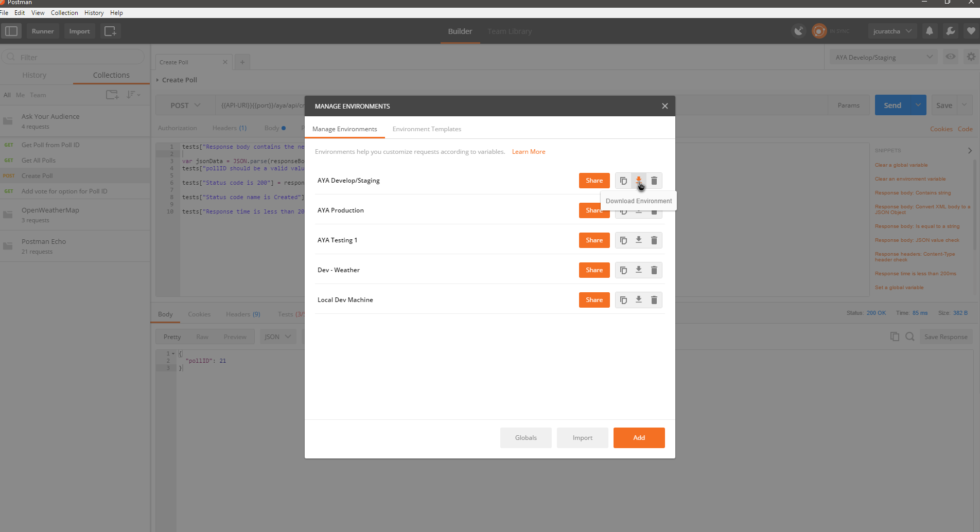This screenshot has width=980, height=532.
Task: Duplicate the Local Dev Machine environment
Action: click(x=623, y=300)
